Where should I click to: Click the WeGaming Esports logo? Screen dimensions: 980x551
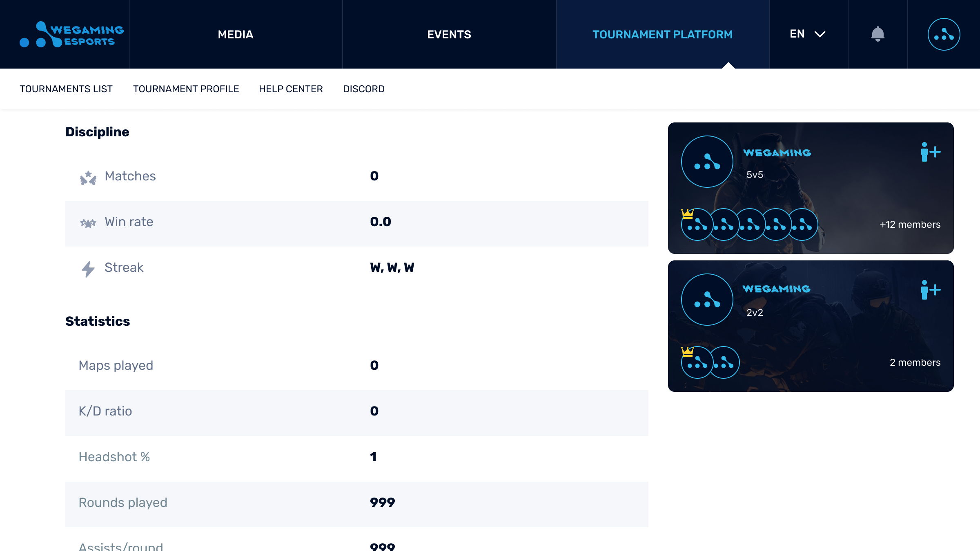[72, 34]
